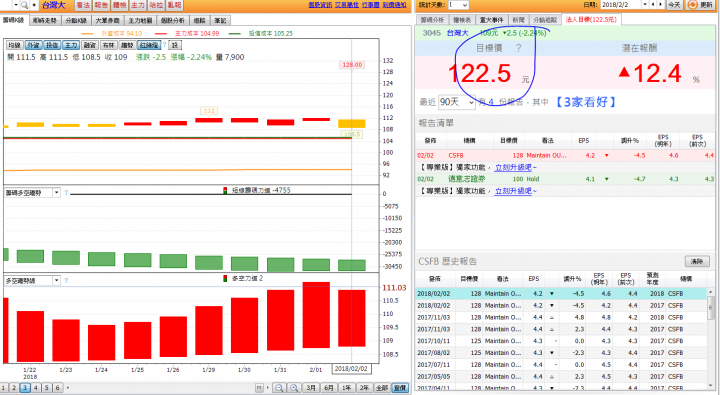Set chart range to 1年
Image resolution: width=720 pixels, height=395 pixels.
click(x=347, y=388)
